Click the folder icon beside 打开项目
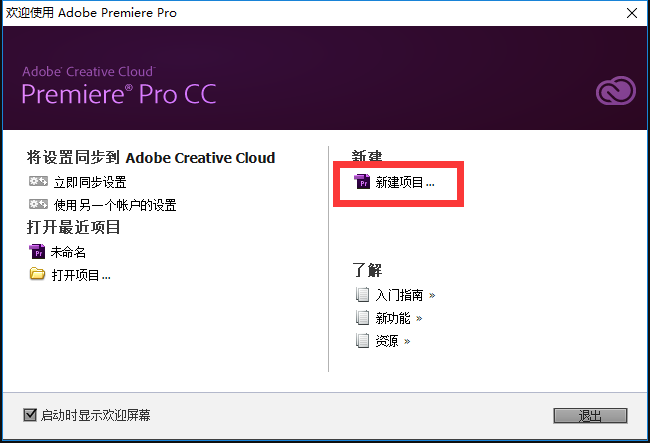 [37, 274]
